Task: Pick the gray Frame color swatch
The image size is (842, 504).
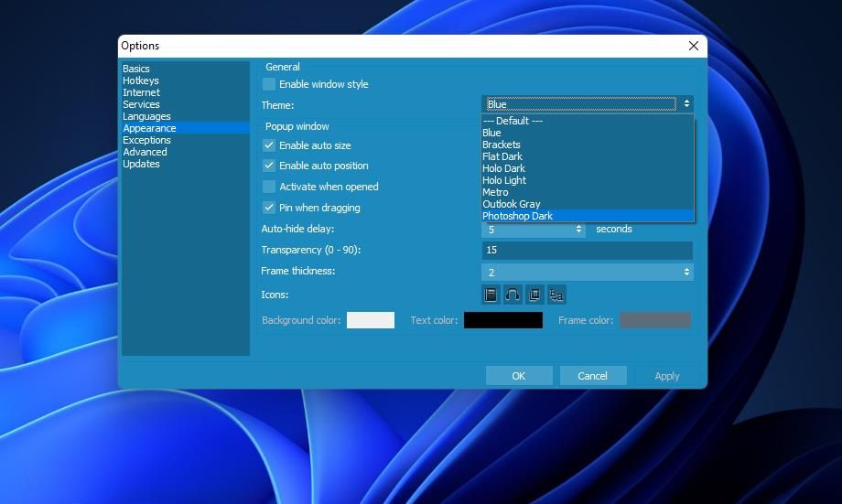Action: click(x=655, y=320)
